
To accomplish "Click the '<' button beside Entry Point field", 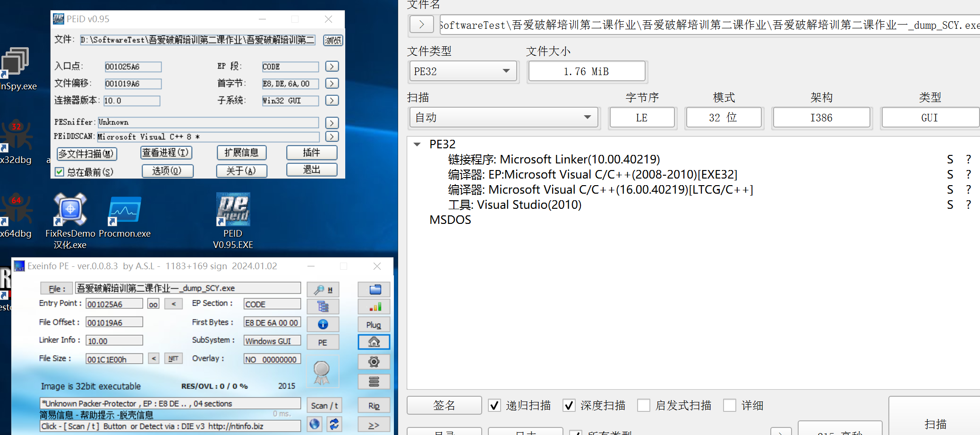I will click(x=174, y=304).
